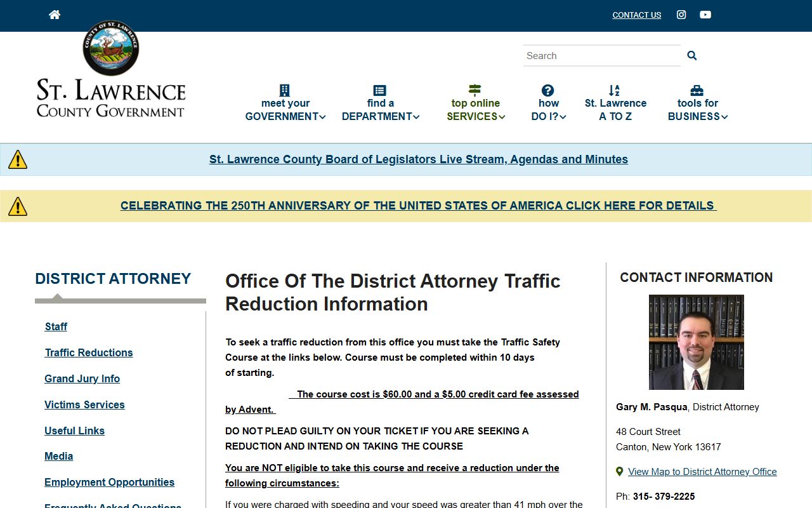Open View Map to District Attorney Office

[702, 472]
